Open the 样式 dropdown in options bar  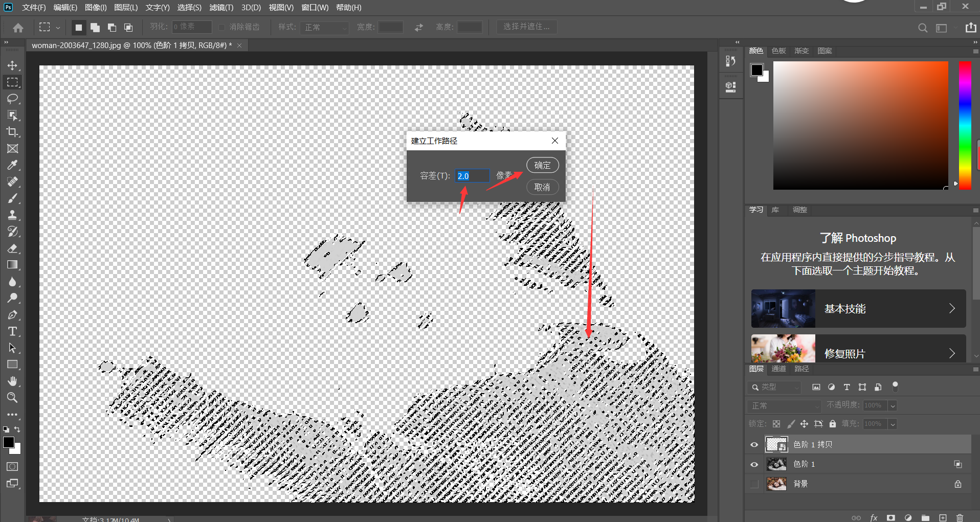[324, 27]
